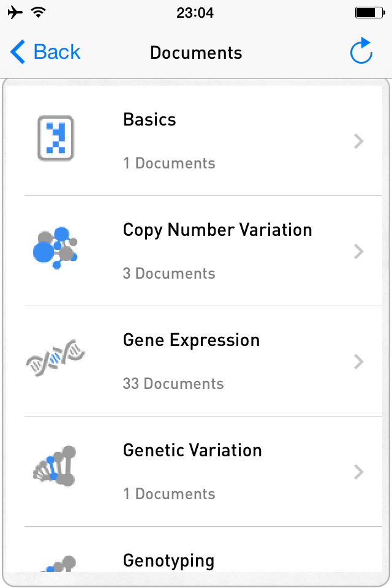Tap the Wi-Fi status icon
This screenshot has width=392, height=588.
click(39, 12)
